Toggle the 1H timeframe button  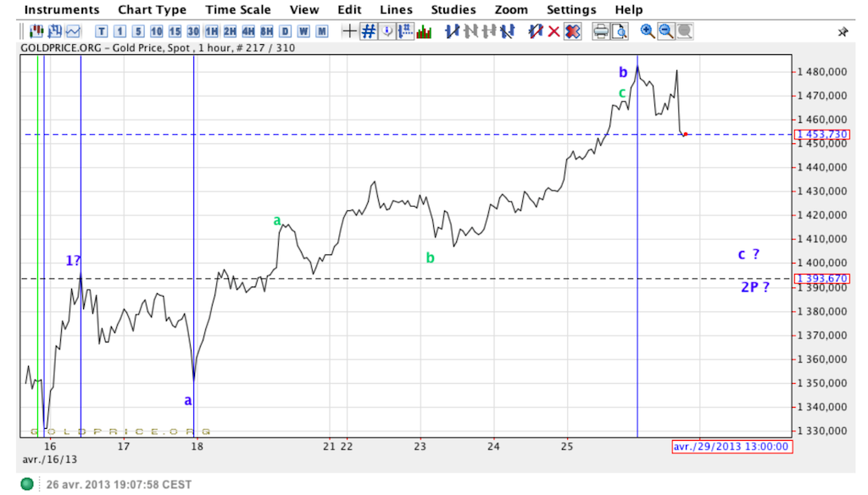(x=211, y=31)
